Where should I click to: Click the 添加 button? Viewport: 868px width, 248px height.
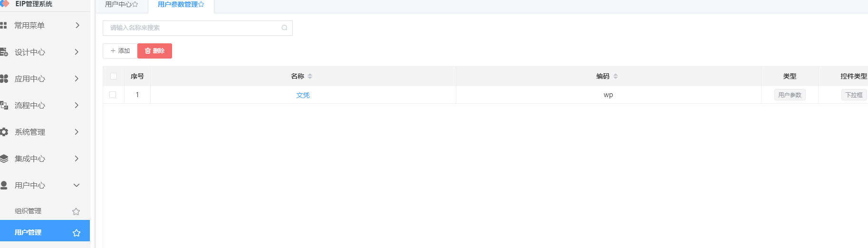[120, 51]
